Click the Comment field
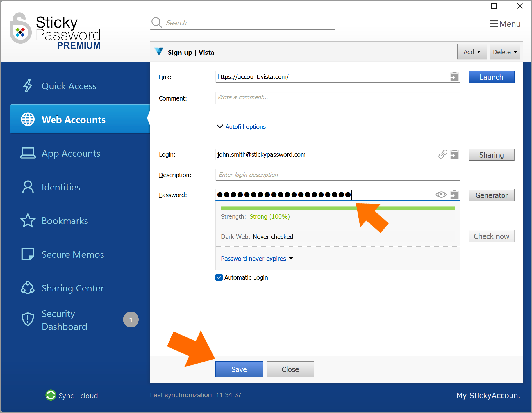 click(338, 98)
